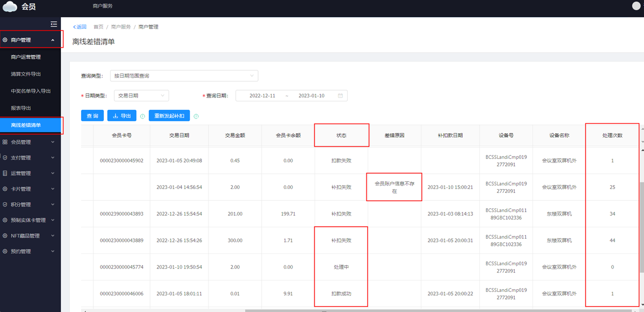Image resolution: width=644 pixels, height=312 pixels.
Task: Click the 设备名称 column header
Action: tap(559, 135)
